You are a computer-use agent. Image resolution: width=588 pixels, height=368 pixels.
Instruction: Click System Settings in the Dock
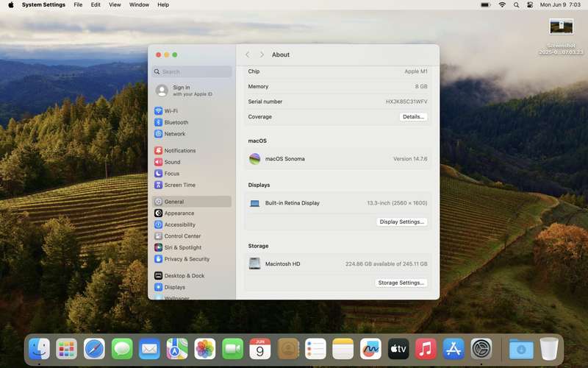[481, 349]
